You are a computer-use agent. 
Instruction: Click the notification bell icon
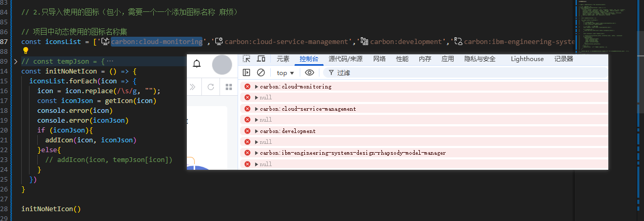tap(197, 64)
